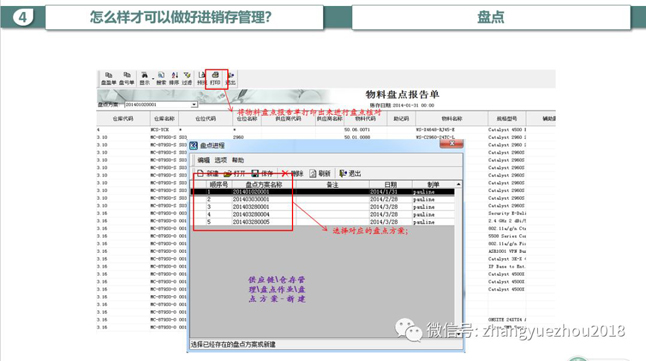This screenshot has height=361, width=646.
Task: Click the 顺序号 column header
Action: coord(218,185)
